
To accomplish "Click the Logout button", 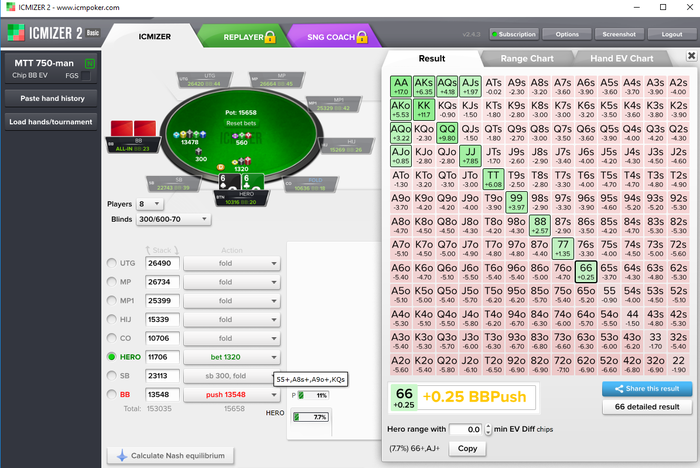I will (671, 34).
